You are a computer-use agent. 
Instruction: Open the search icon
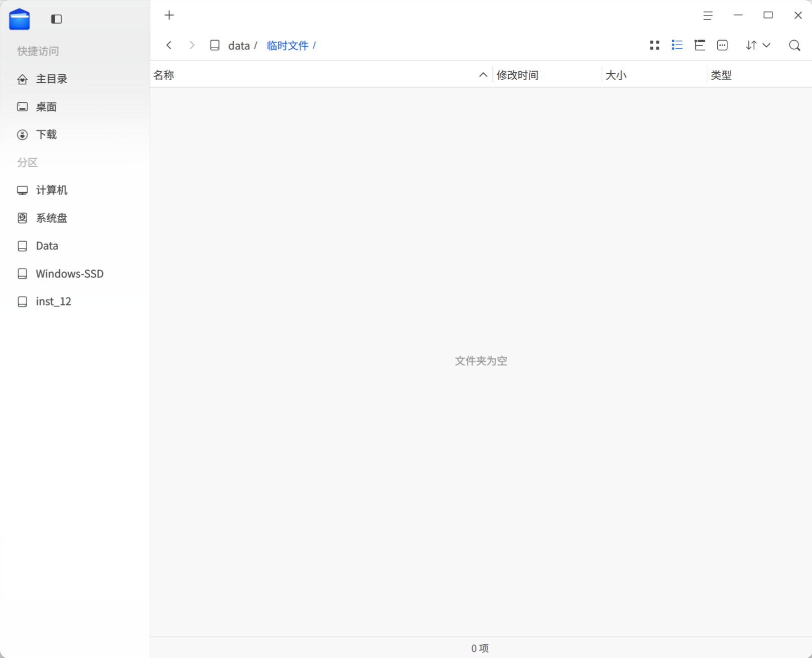point(794,45)
